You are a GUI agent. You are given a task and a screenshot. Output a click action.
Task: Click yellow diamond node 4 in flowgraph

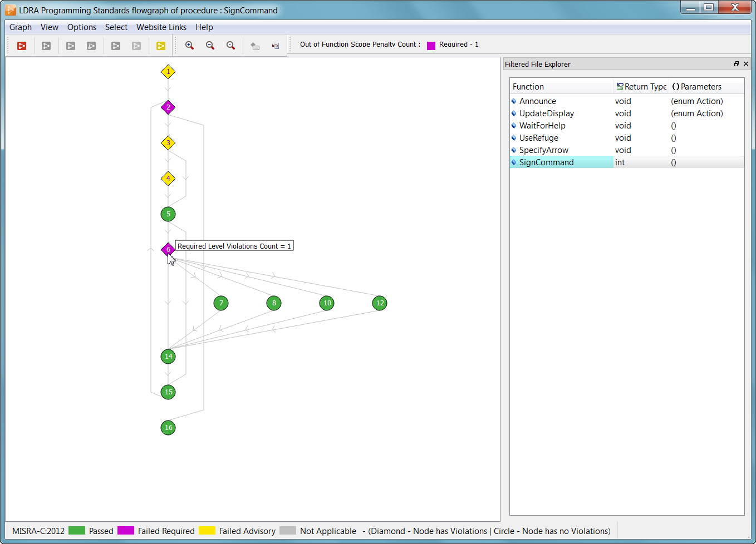tap(168, 179)
